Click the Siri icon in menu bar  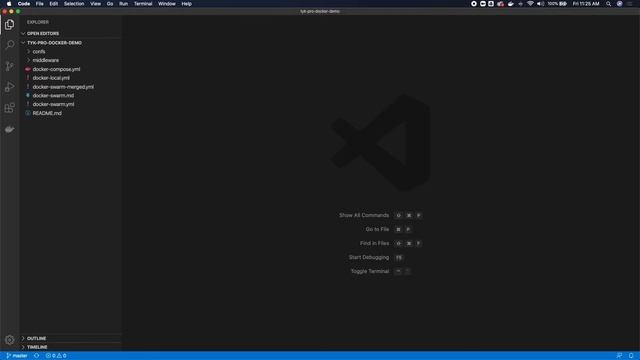click(620, 4)
